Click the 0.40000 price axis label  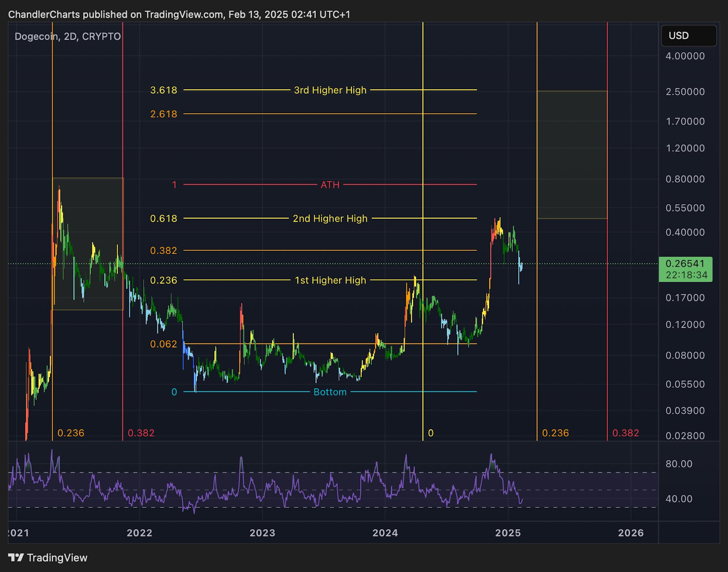coord(685,232)
